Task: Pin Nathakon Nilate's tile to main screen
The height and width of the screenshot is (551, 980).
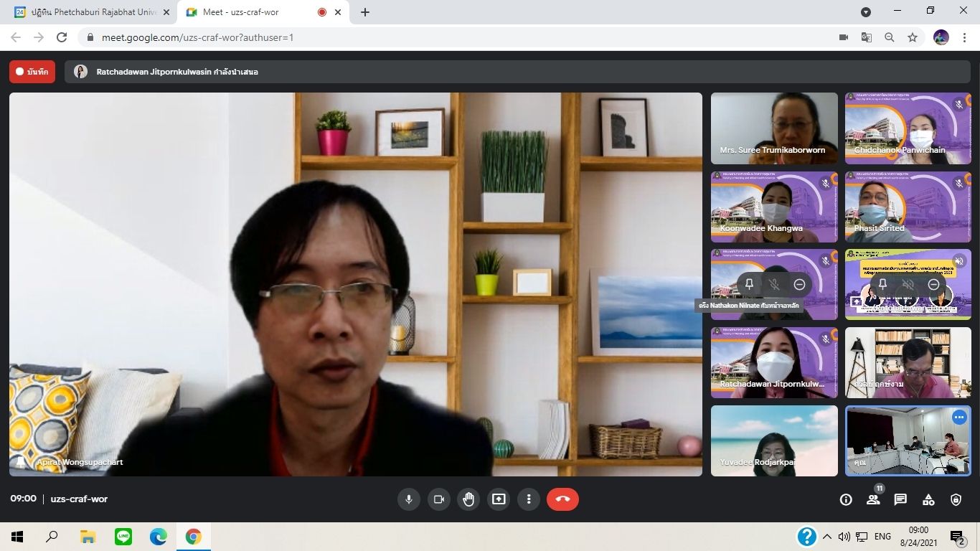Action: click(x=749, y=285)
